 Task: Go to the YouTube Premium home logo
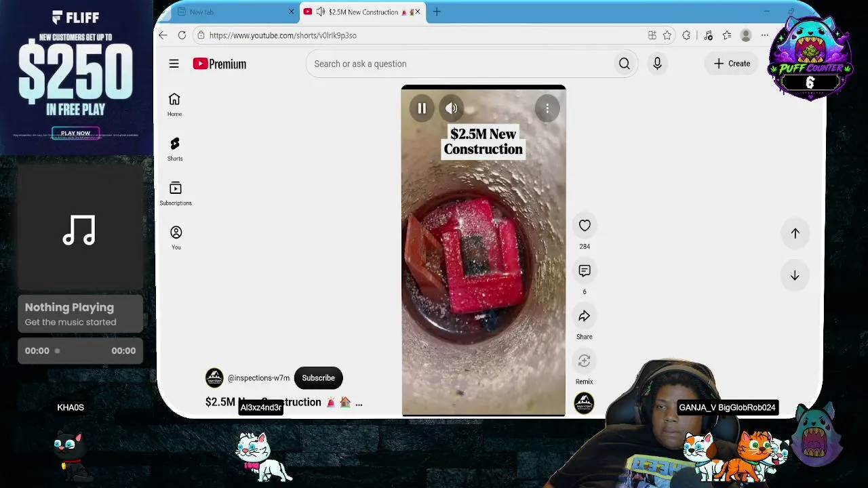point(219,64)
